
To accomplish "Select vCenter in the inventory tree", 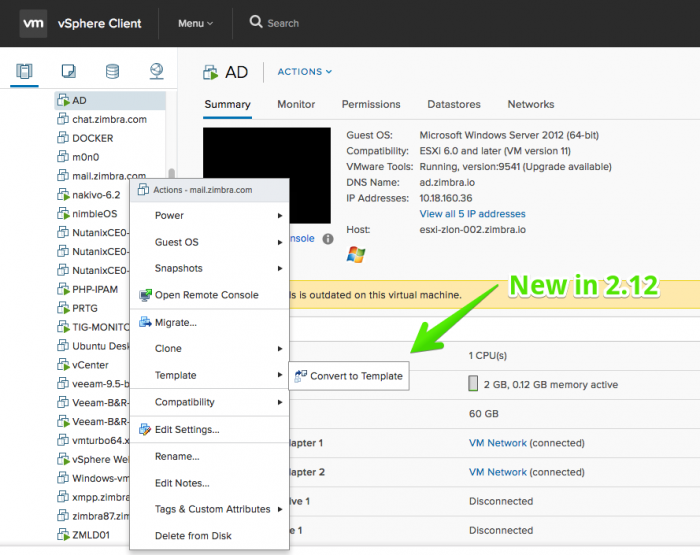I will coord(92,365).
